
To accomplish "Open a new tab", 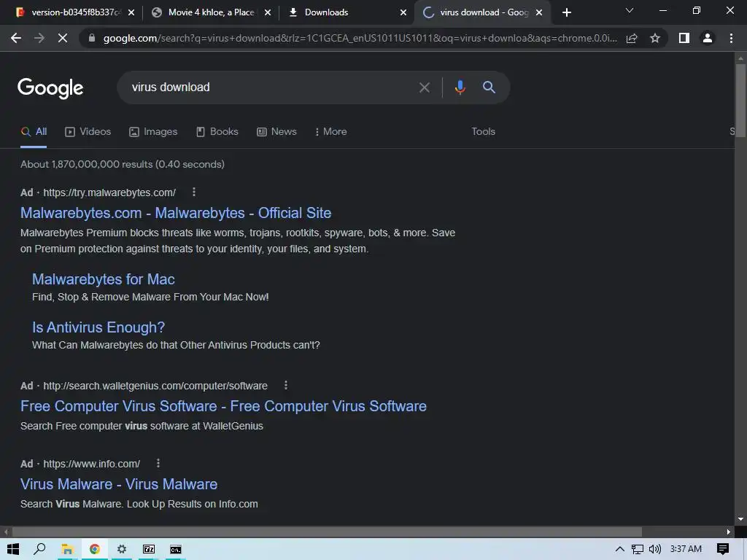I will pos(566,12).
